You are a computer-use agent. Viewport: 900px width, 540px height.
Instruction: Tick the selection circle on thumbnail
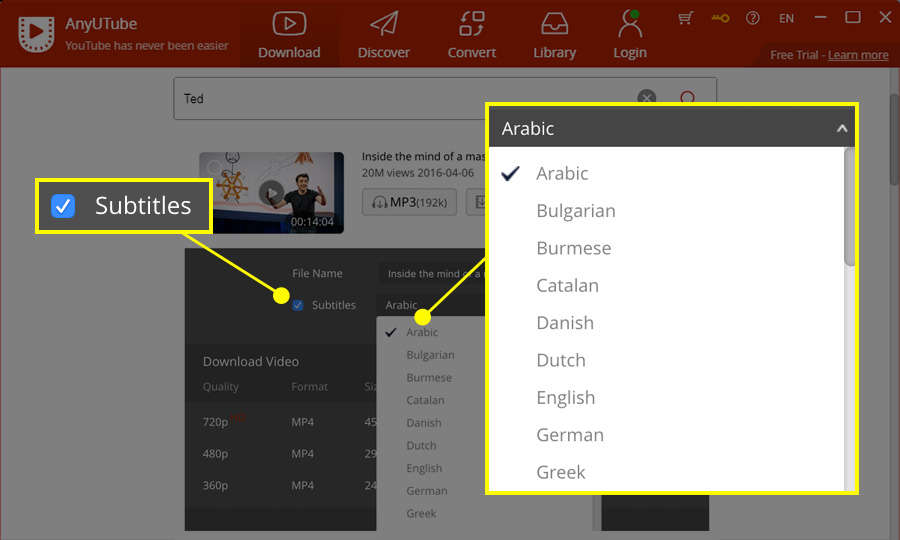pyautogui.click(x=215, y=168)
